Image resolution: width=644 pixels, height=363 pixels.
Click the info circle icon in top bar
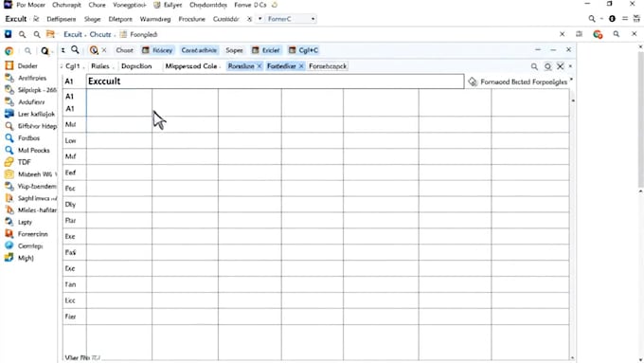click(612, 19)
